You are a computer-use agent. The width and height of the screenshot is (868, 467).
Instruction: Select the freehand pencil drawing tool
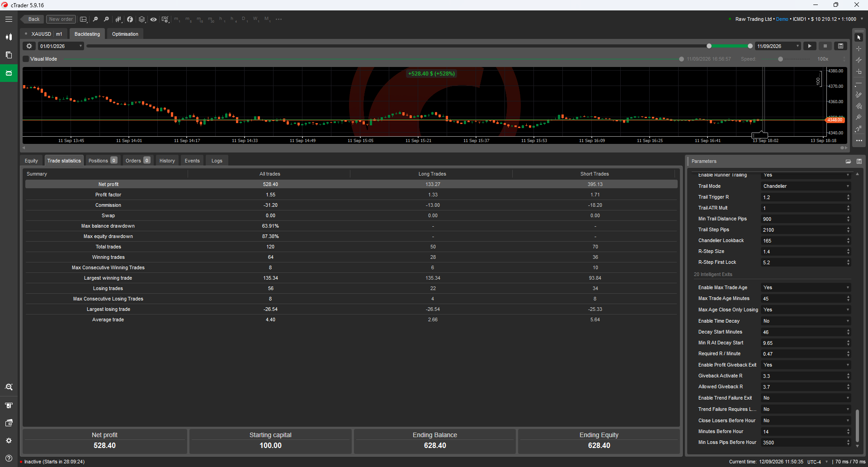coord(859,95)
